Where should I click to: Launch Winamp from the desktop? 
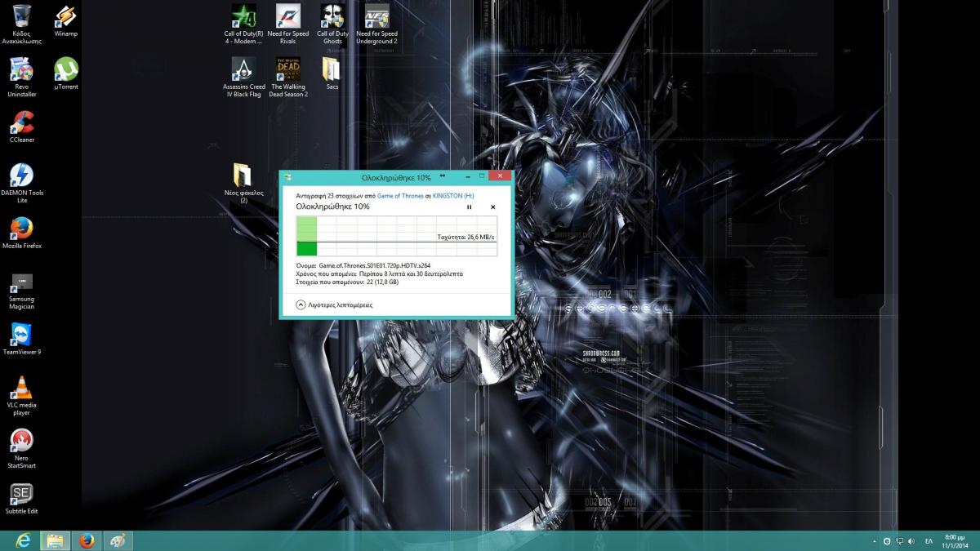(66, 21)
